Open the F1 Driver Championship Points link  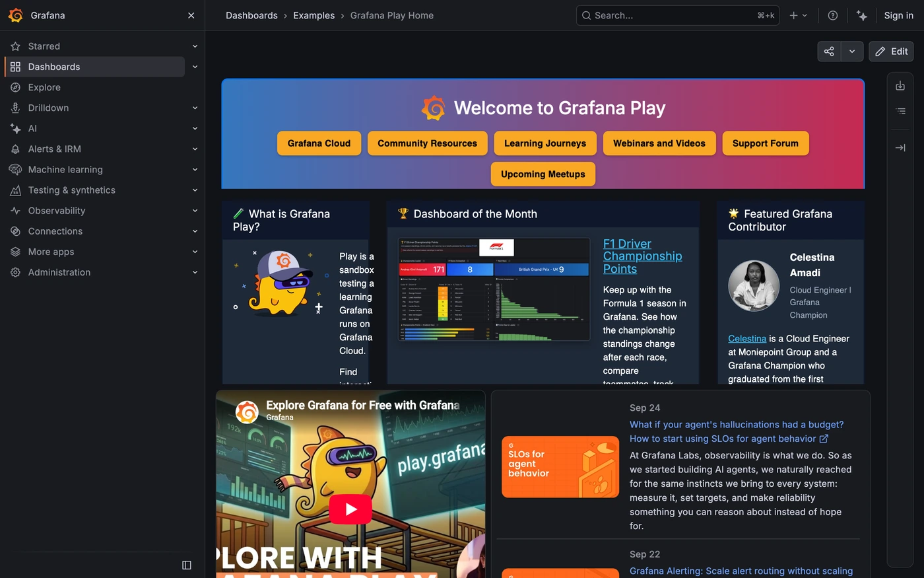point(642,256)
